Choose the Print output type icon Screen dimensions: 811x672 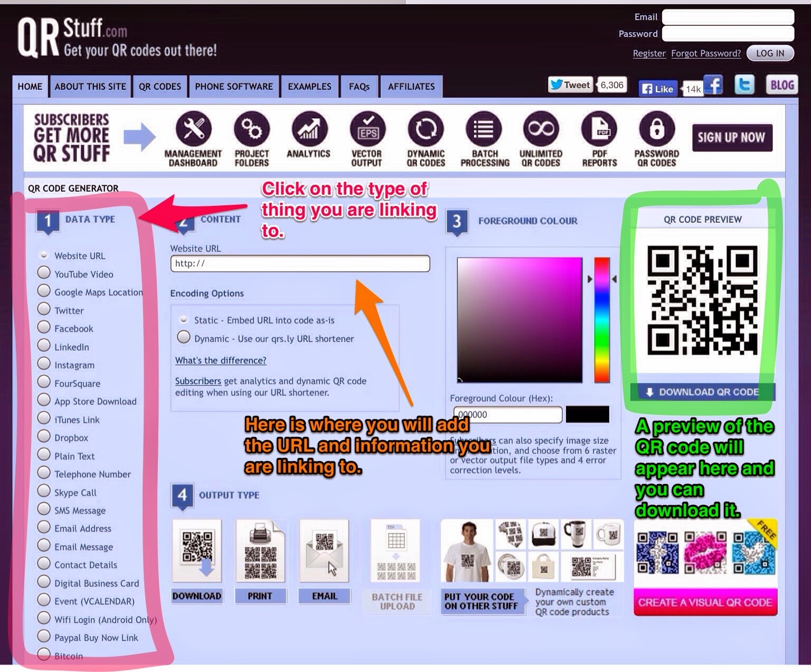click(x=260, y=551)
